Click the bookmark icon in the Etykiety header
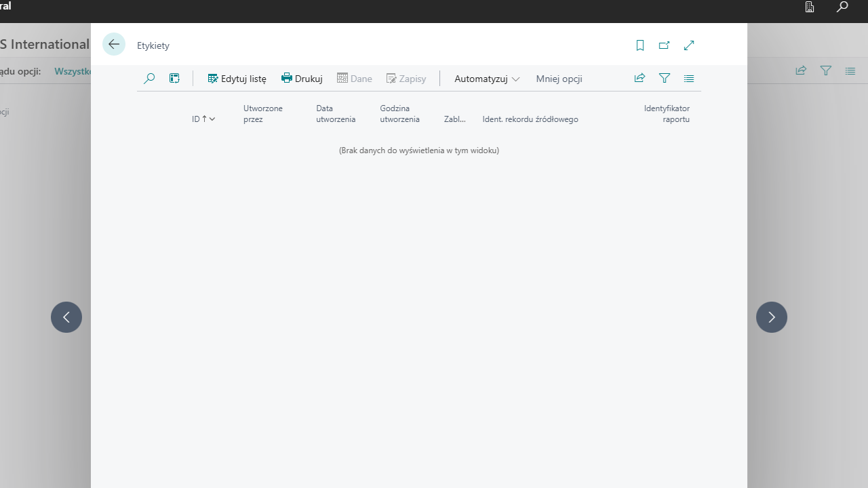 639,45
